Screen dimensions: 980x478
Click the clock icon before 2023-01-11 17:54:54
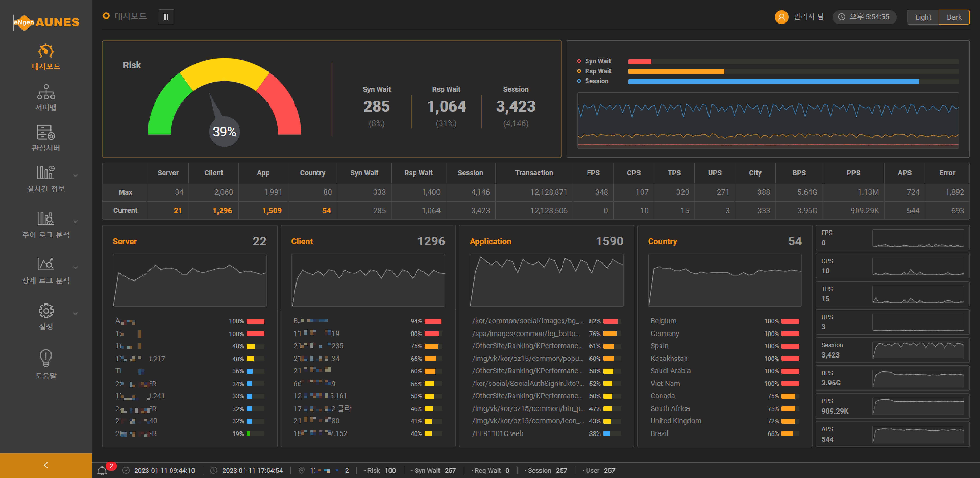pos(214,470)
